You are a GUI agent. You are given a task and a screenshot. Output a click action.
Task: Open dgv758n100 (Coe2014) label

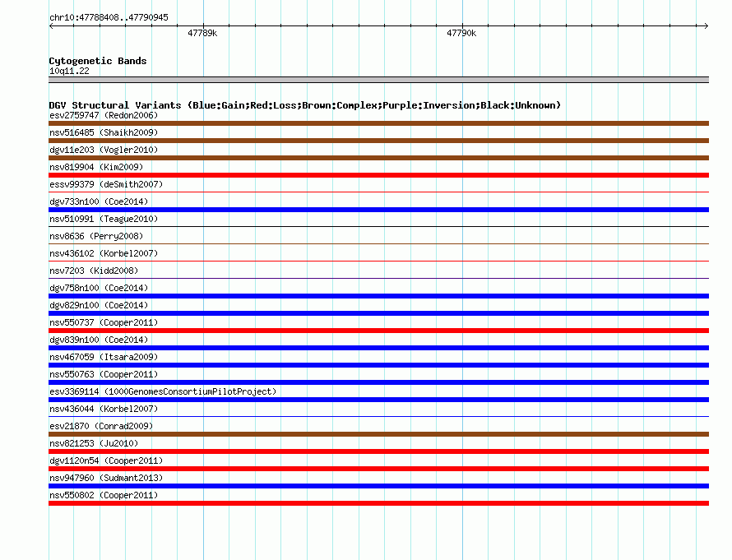pyautogui.click(x=99, y=288)
